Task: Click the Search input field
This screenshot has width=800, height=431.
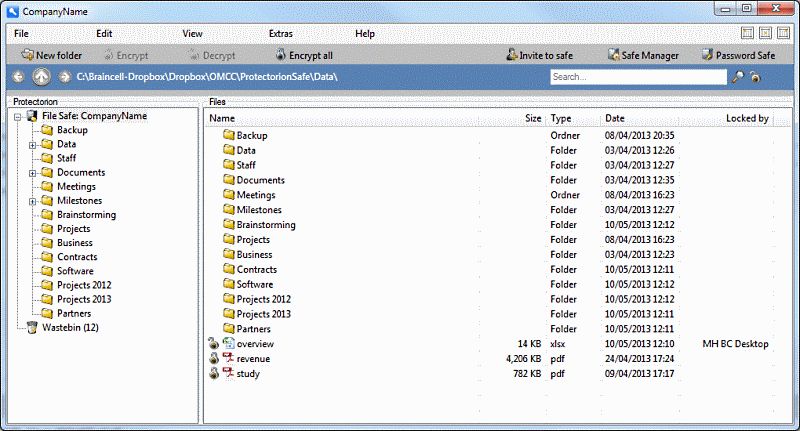Action: (638, 77)
